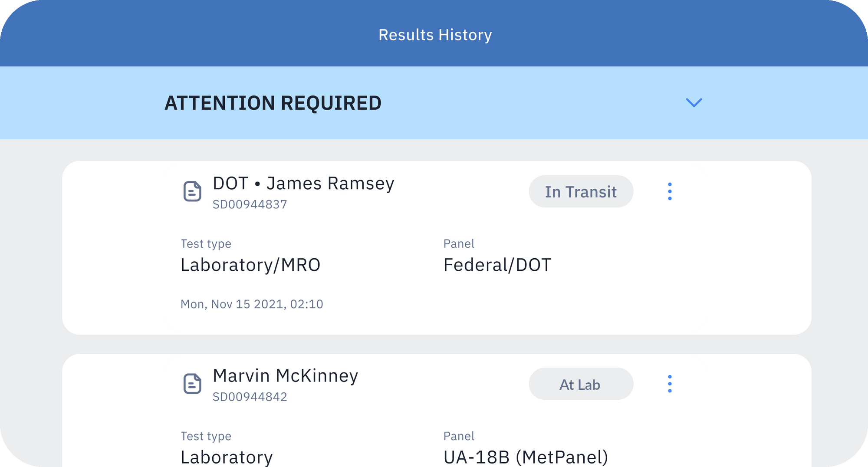
Task: Click the Federal/DOT panel value
Action: click(497, 265)
